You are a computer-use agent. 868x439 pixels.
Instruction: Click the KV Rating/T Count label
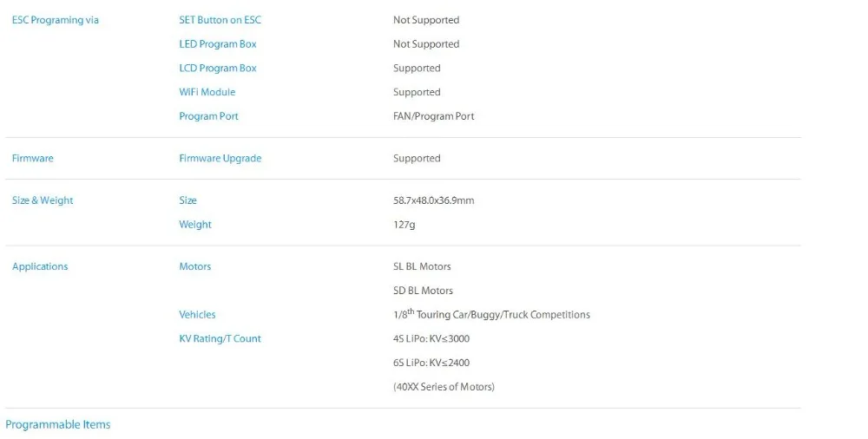pyautogui.click(x=220, y=339)
